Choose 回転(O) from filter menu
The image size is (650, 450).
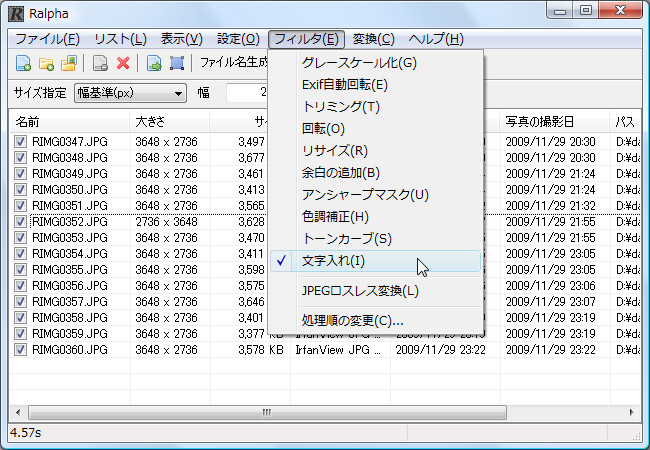point(375,129)
